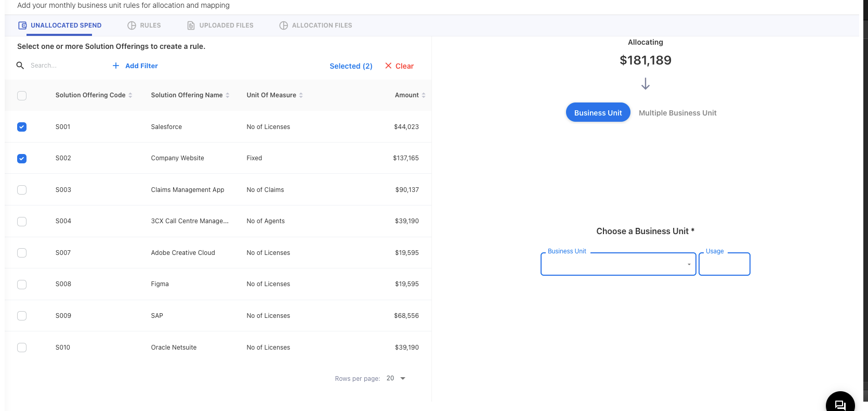Go to the Allocation Files tab
This screenshot has height=411, width=868.
coord(315,25)
